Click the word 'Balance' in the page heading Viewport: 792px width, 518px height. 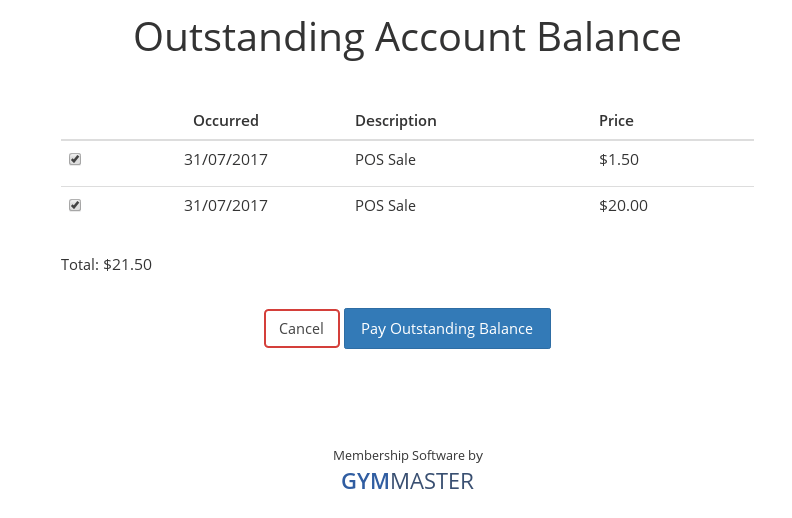pos(608,38)
